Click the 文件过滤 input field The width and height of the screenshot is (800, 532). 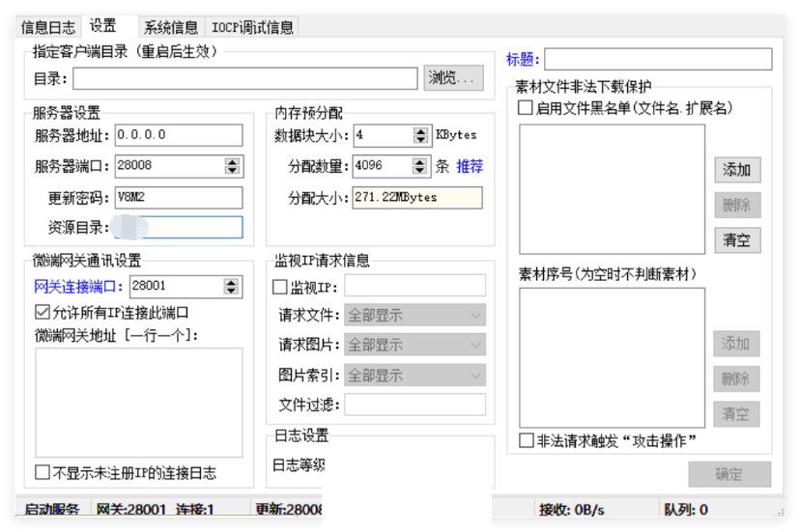(x=414, y=405)
